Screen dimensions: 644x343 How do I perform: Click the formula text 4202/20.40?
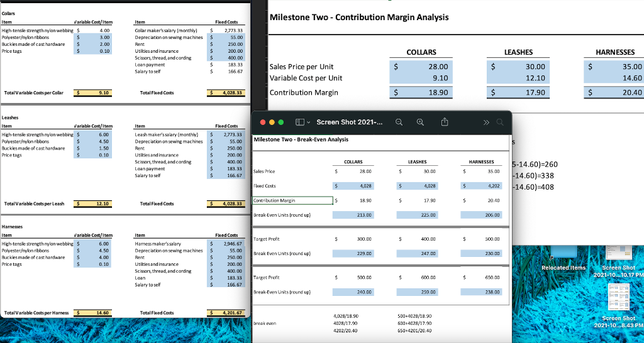click(x=345, y=330)
